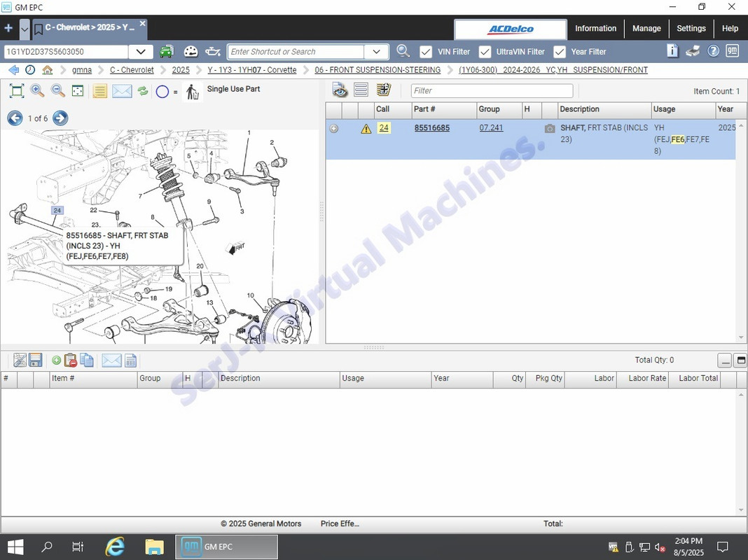The width and height of the screenshot is (748, 560).
Task: Refresh the illustration with green arrows icon
Action: (143, 90)
